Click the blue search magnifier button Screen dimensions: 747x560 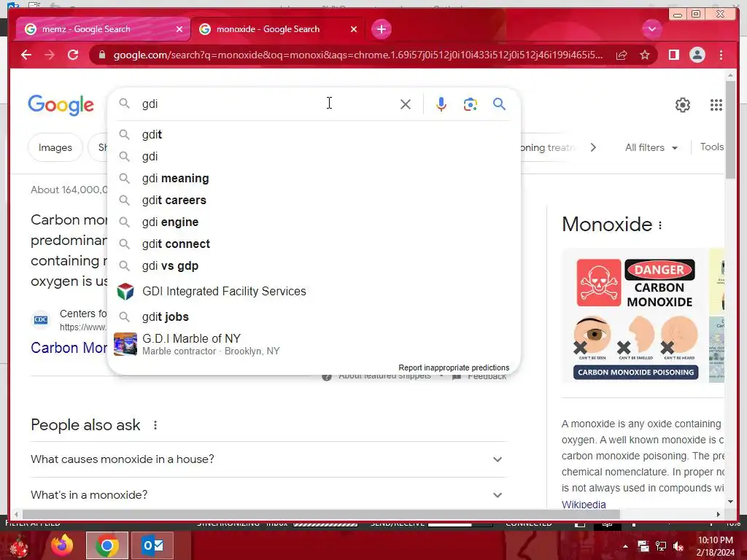tap(499, 104)
